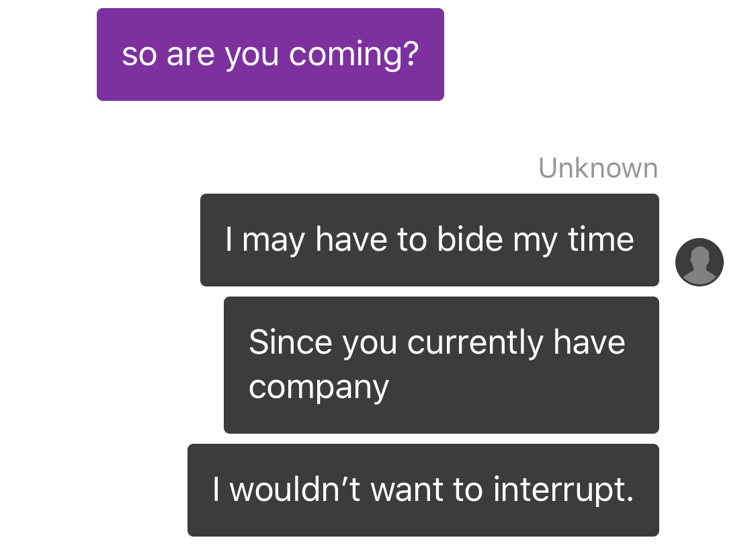This screenshot has height=548, width=756.
Task: Click the word 'Since' in the gray bubble
Action: pyautogui.click(x=290, y=342)
